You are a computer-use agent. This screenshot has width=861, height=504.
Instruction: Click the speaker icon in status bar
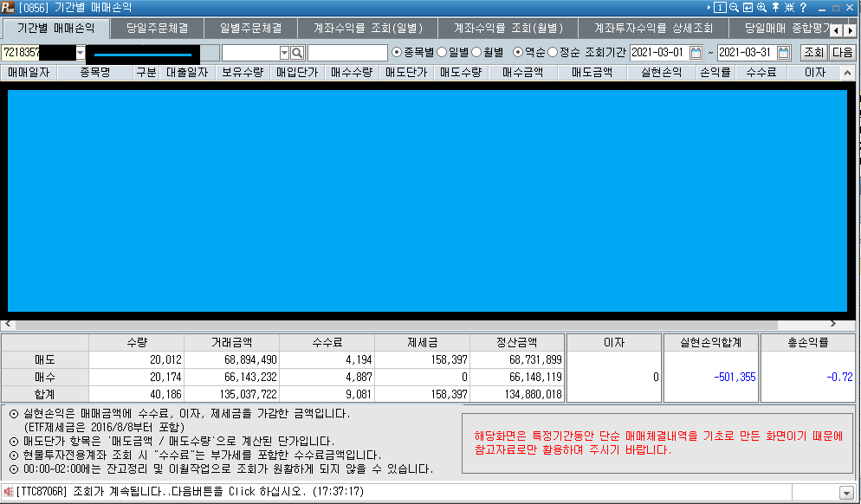pos(9,491)
